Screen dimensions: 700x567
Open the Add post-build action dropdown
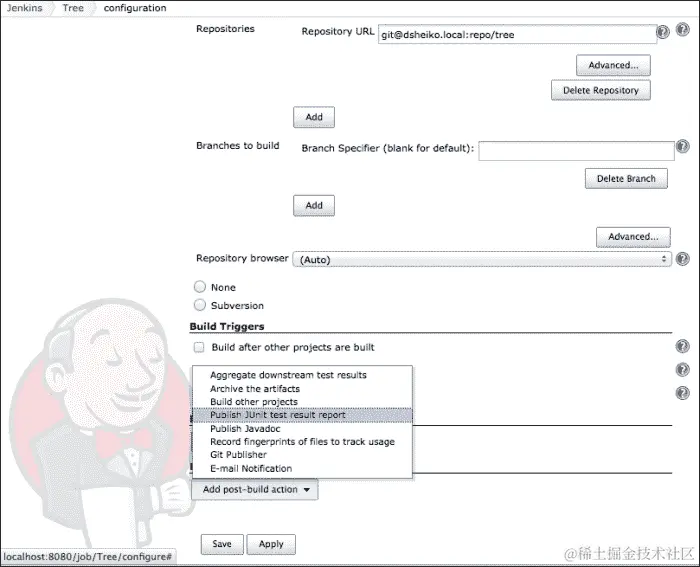pyautogui.click(x=255, y=489)
